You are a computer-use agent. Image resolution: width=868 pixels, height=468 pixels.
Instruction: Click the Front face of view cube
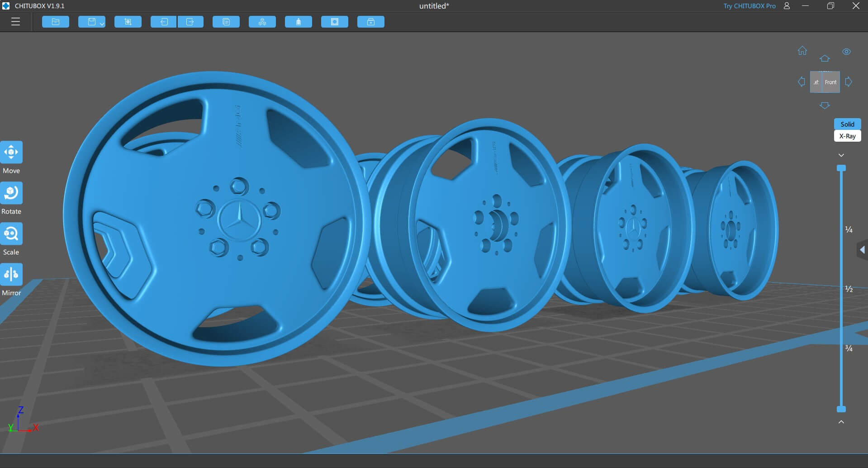(x=830, y=82)
